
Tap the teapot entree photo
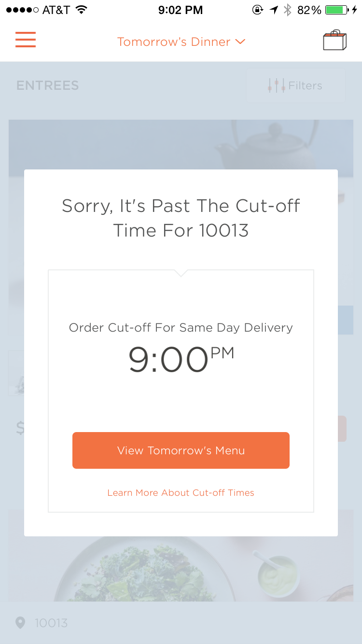[181, 144]
